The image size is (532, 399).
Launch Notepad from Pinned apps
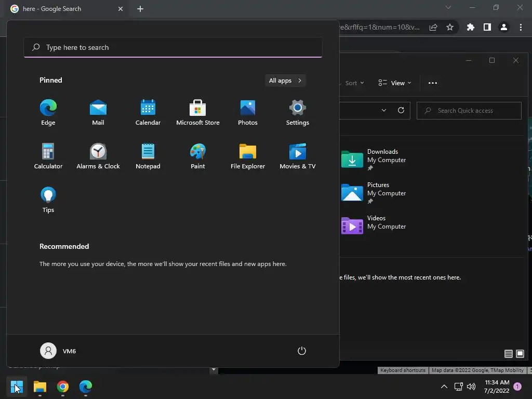pos(148,156)
